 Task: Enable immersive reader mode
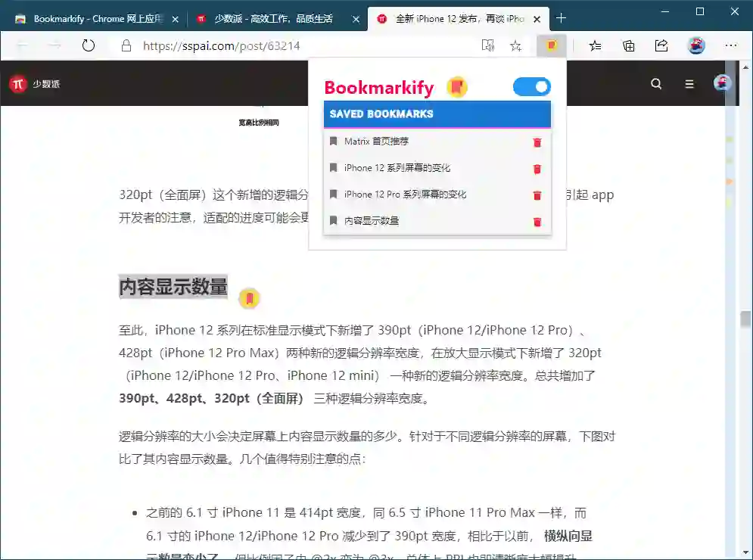coord(488,45)
